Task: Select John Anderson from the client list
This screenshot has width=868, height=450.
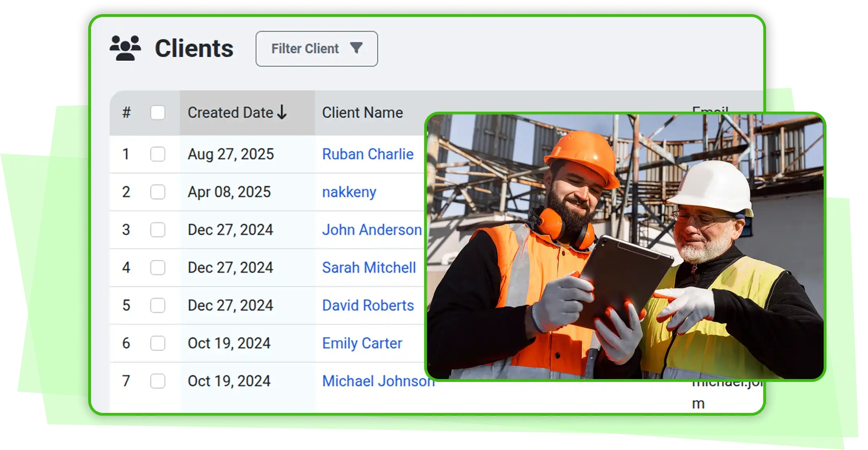Action: pos(371,230)
